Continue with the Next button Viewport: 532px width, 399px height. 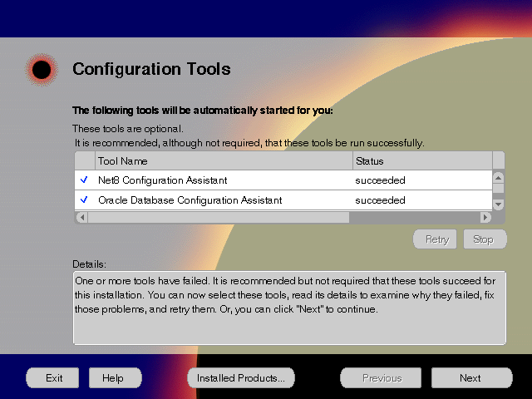click(x=471, y=377)
